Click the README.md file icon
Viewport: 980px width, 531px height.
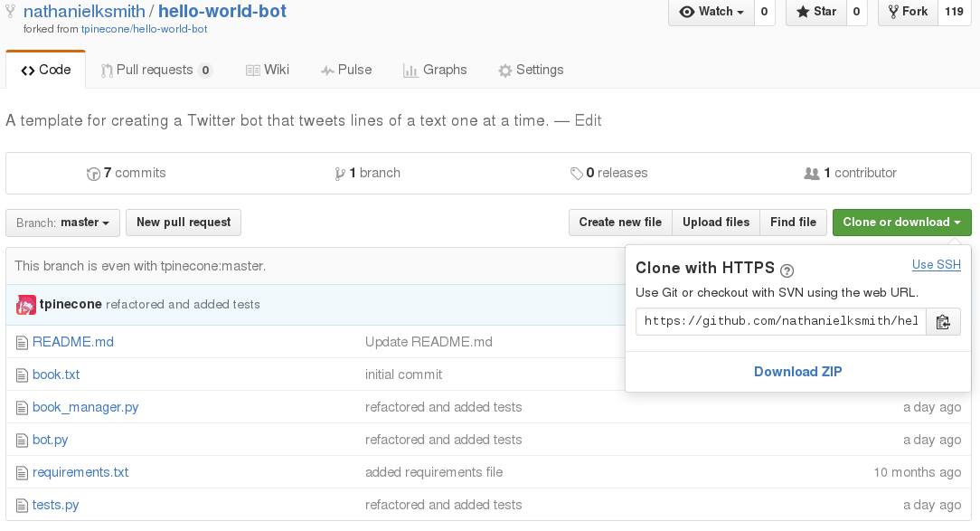pyautogui.click(x=22, y=342)
